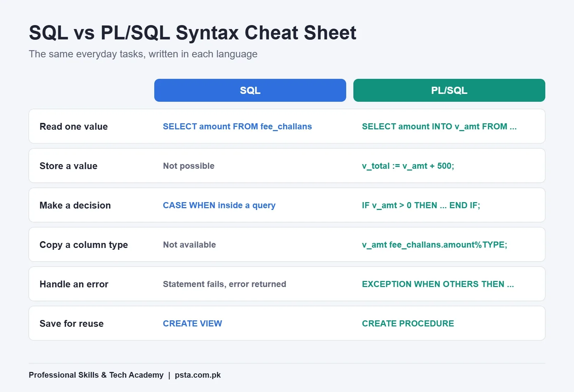Viewport: 574px width, 392px height.
Task: Click 'SELECT amount INTO v_amt FROM ...' code
Action: click(439, 126)
